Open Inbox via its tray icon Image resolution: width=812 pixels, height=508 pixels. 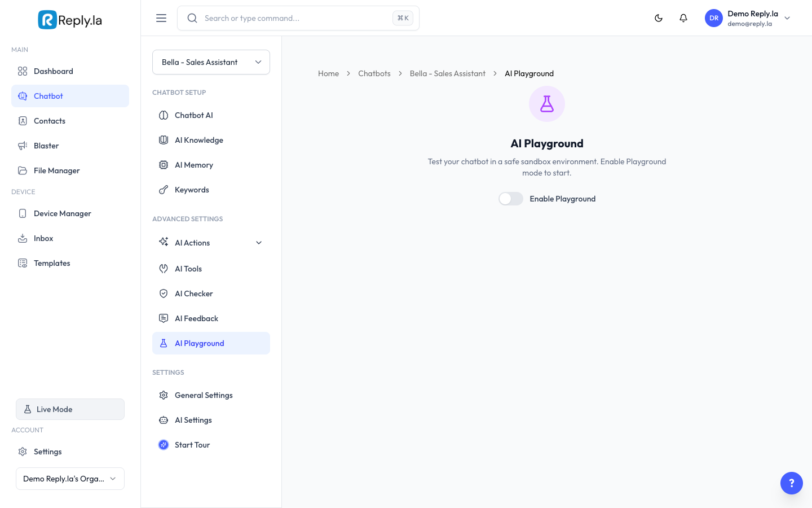coord(23,238)
